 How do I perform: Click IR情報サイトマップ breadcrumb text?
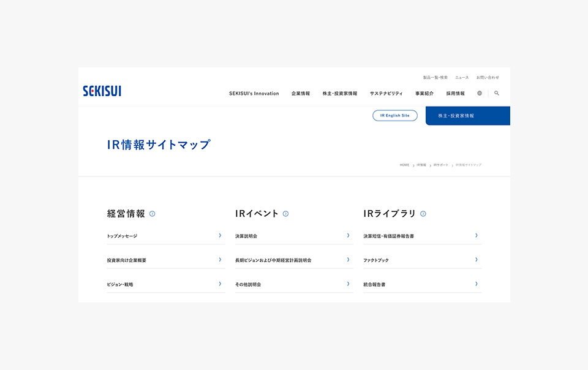[x=469, y=165]
